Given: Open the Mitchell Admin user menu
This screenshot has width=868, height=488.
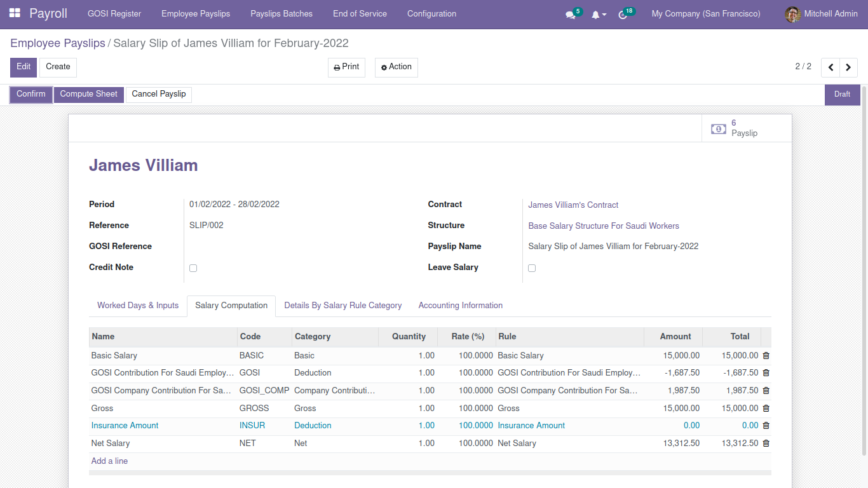Looking at the screenshot, I should 831,13.
